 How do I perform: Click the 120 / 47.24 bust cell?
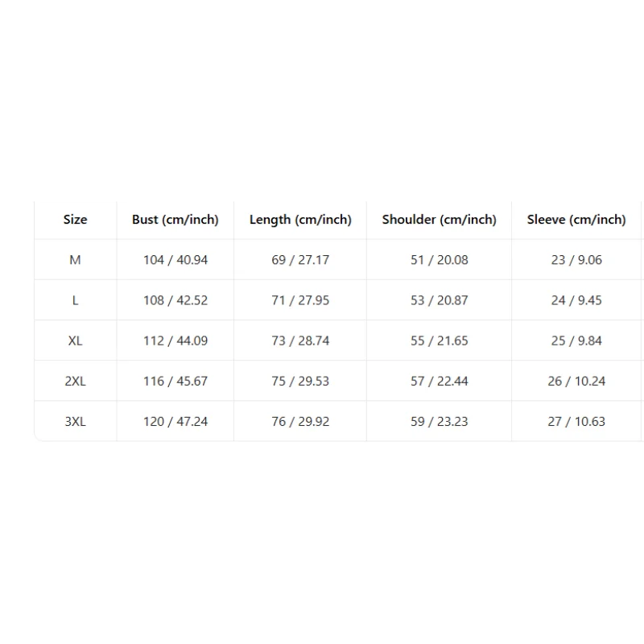pyautogui.click(x=175, y=422)
